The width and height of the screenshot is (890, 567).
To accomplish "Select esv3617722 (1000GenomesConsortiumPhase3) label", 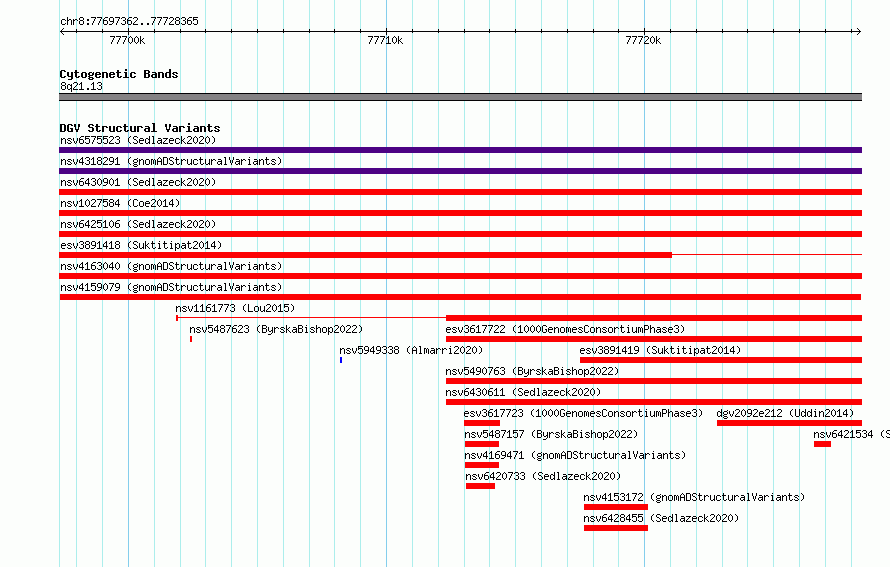I will (x=565, y=329).
